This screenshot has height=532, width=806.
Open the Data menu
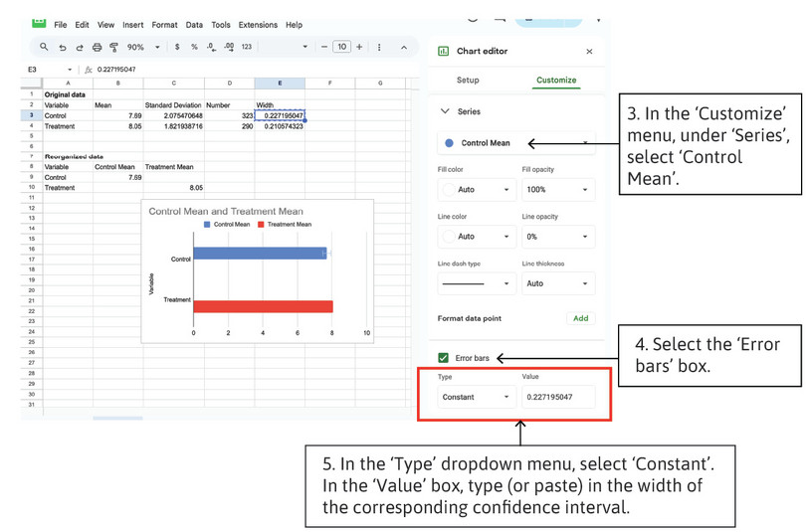194,25
